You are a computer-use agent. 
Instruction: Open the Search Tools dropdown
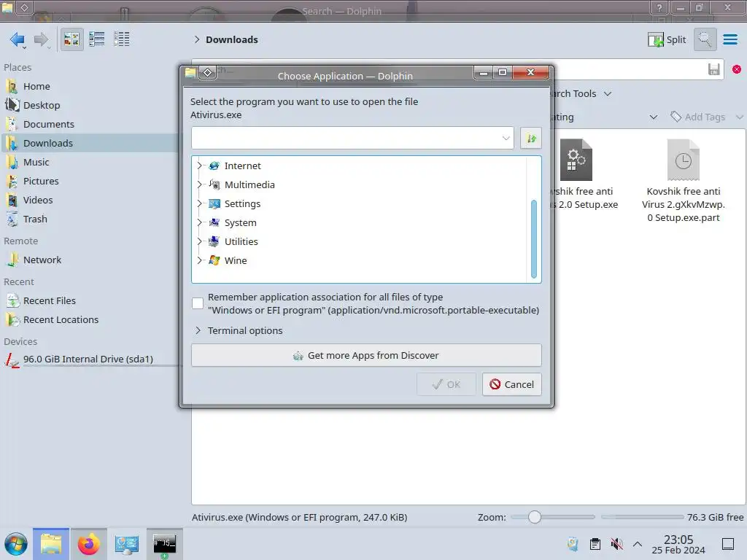(x=608, y=94)
